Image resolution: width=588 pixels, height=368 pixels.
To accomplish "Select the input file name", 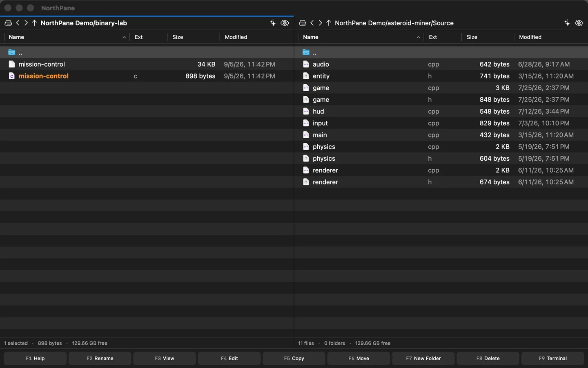I will click(x=320, y=123).
